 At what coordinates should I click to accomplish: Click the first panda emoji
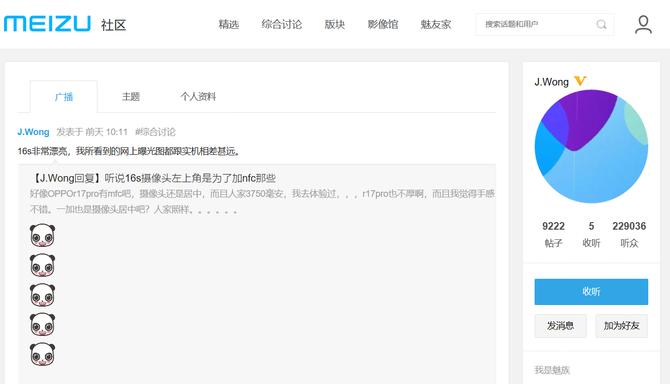(x=42, y=235)
